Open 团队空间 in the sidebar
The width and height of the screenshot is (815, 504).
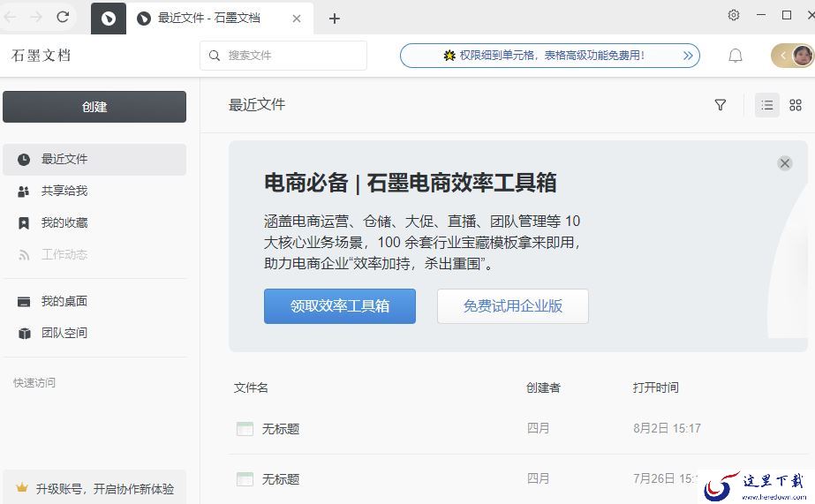[94, 333]
